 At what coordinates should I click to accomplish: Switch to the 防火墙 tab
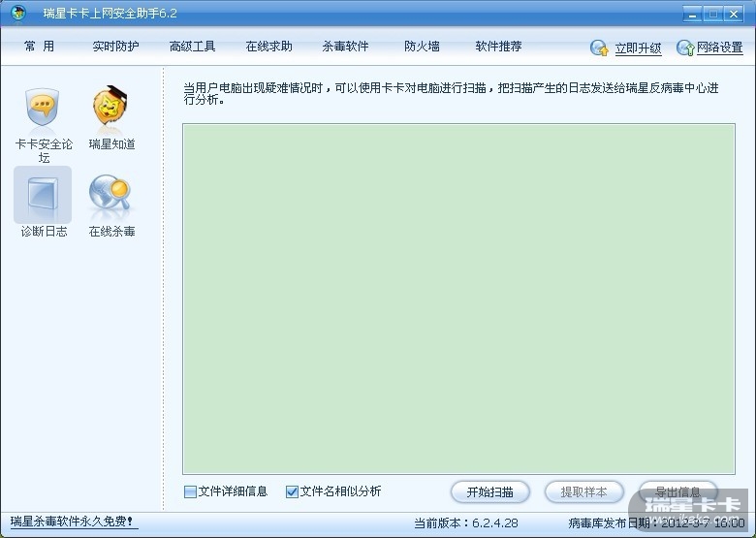click(422, 47)
